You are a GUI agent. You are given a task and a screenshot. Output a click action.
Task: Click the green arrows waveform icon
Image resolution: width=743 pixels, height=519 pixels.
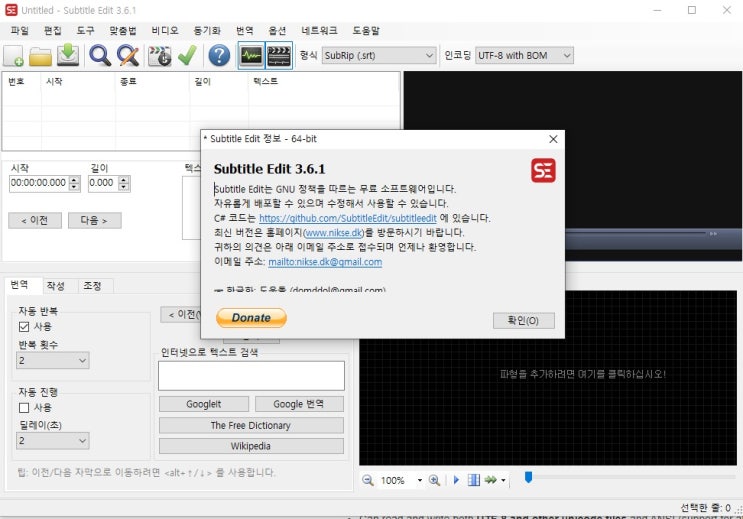tap(490, 480)
